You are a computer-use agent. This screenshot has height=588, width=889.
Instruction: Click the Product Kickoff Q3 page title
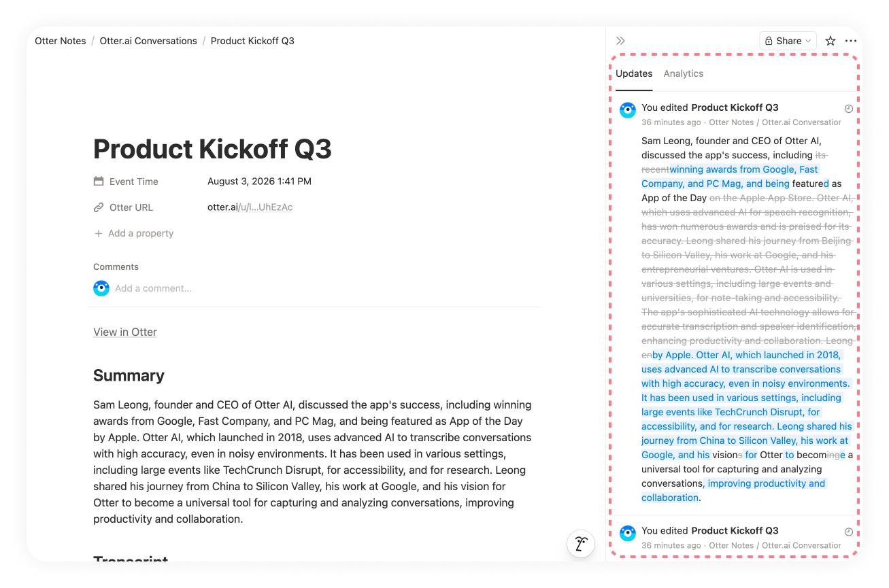[x=212, y=149]
